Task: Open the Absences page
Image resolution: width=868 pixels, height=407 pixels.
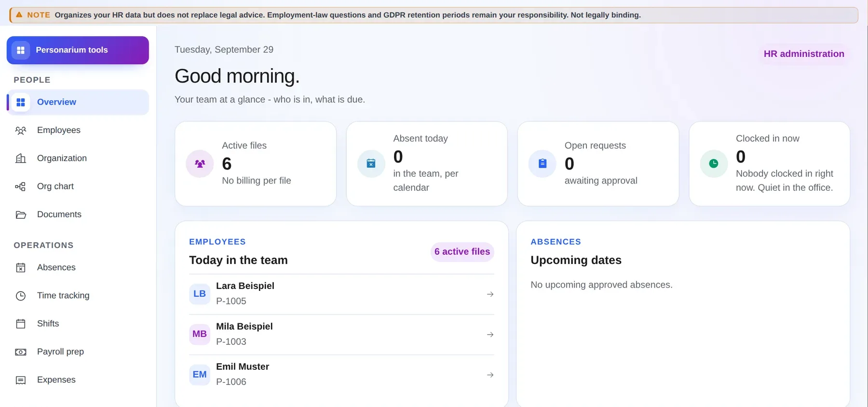Action: [x=78, y=268]
